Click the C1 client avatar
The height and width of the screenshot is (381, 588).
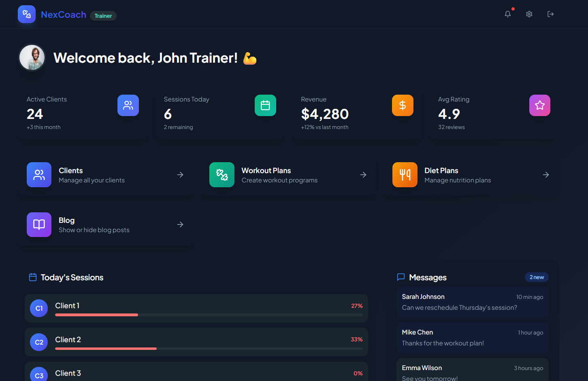[39, 308]
